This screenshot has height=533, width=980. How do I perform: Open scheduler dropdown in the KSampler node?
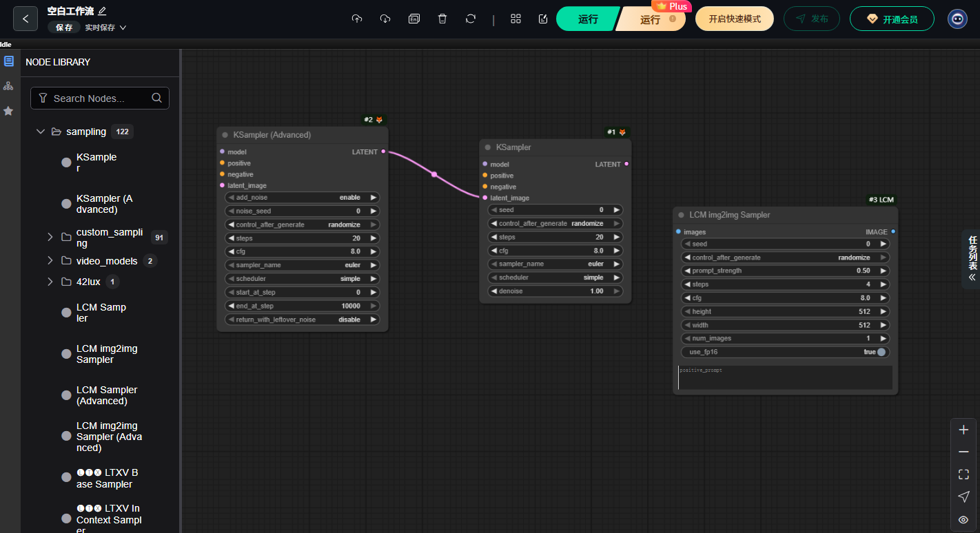point(555,278)
